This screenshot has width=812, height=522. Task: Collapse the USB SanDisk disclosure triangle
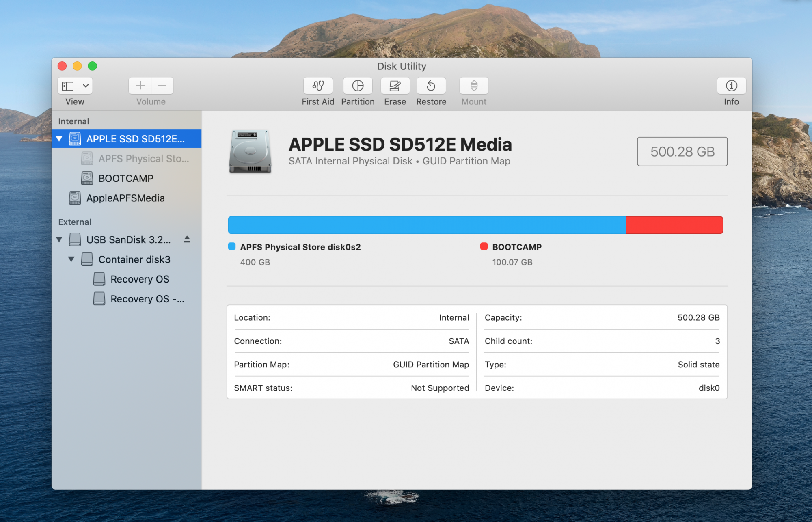(59, 239)
